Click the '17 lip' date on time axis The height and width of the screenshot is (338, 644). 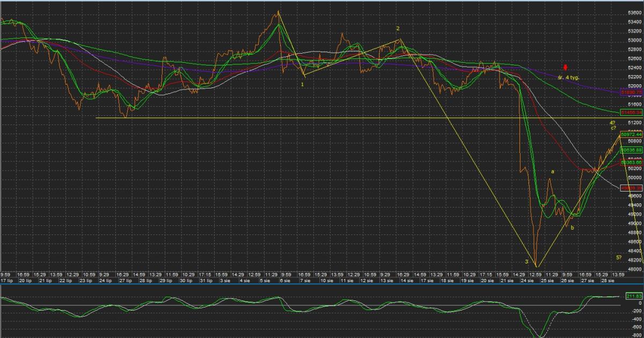point(7,281)
